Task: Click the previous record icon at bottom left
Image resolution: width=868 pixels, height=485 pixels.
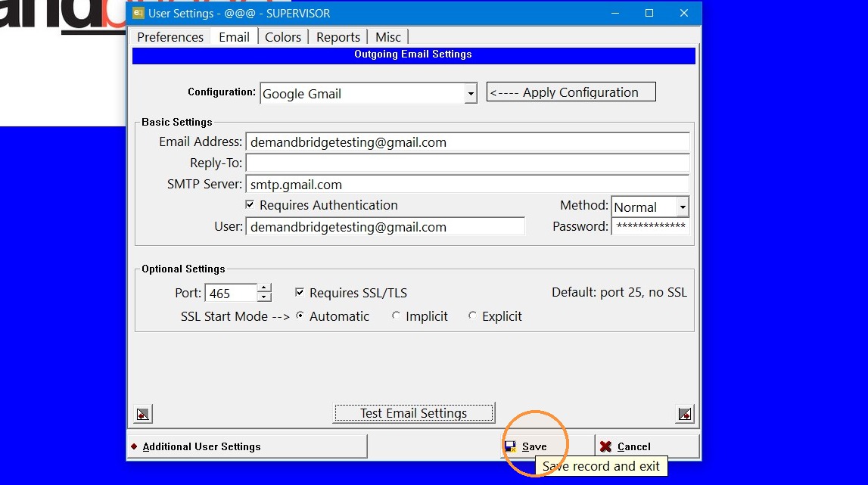Action: (x=143, y=414)
